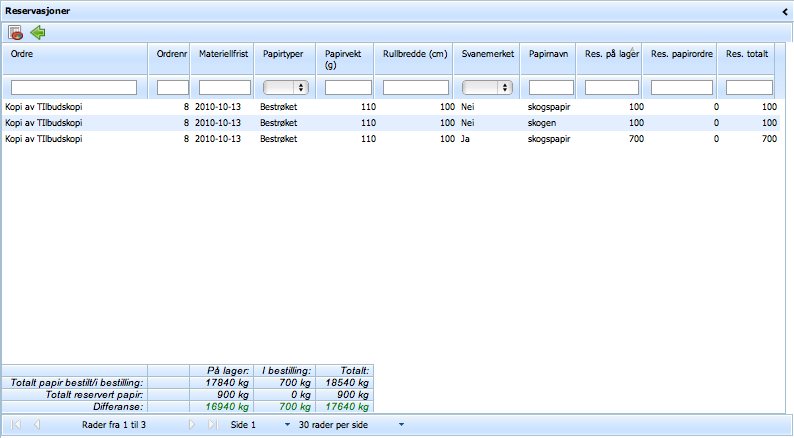Go to the previous page of results
794x438 pixels.
[x=37, y=425]
